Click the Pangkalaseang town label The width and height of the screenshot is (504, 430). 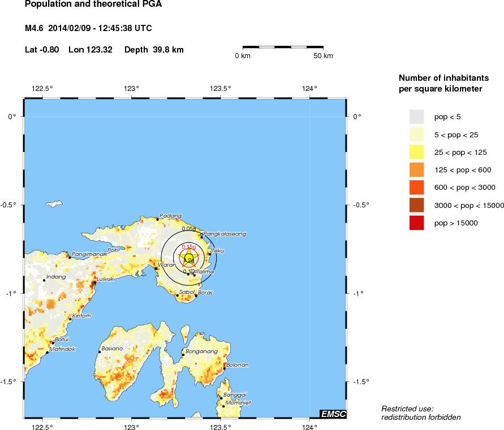point(225,233)
